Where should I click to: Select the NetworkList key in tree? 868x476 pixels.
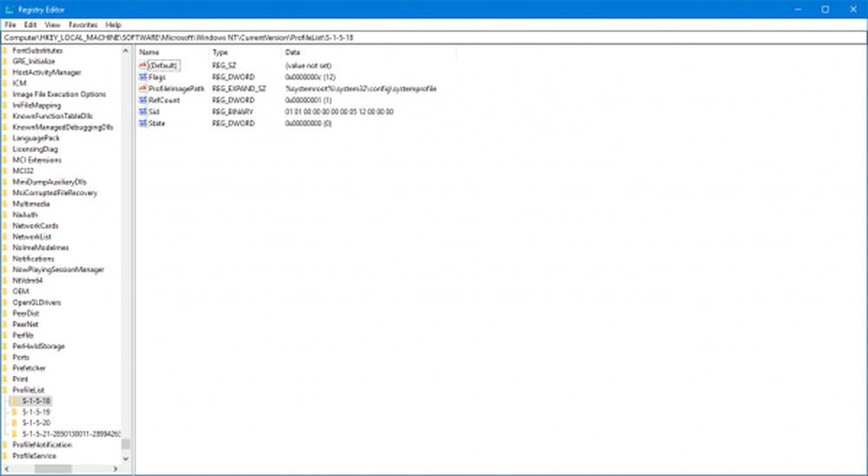point(33,236)
